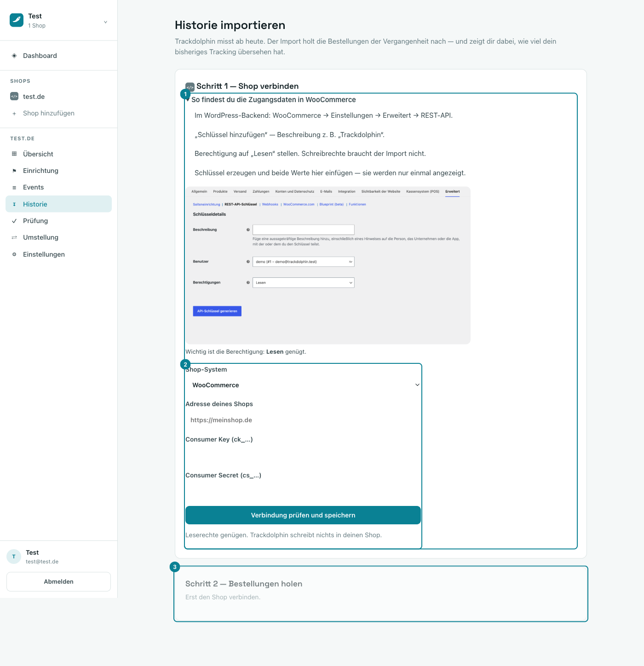Image resolution: width=644 pixels, height=666 pixels.
Task: Open the Events list icon
Action: point(14,188)
